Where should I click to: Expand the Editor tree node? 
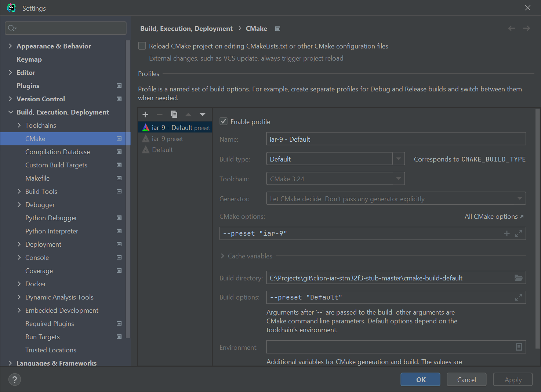click(10, 72)
